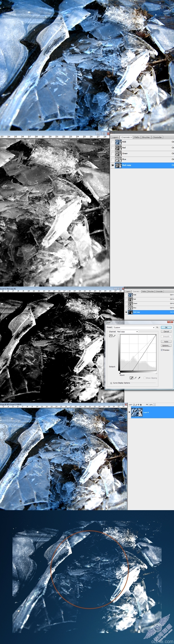Viewport: 174px width, 644px height.
Task: Select the curve point editing tool in Curves
Action: tap(111, 336)
